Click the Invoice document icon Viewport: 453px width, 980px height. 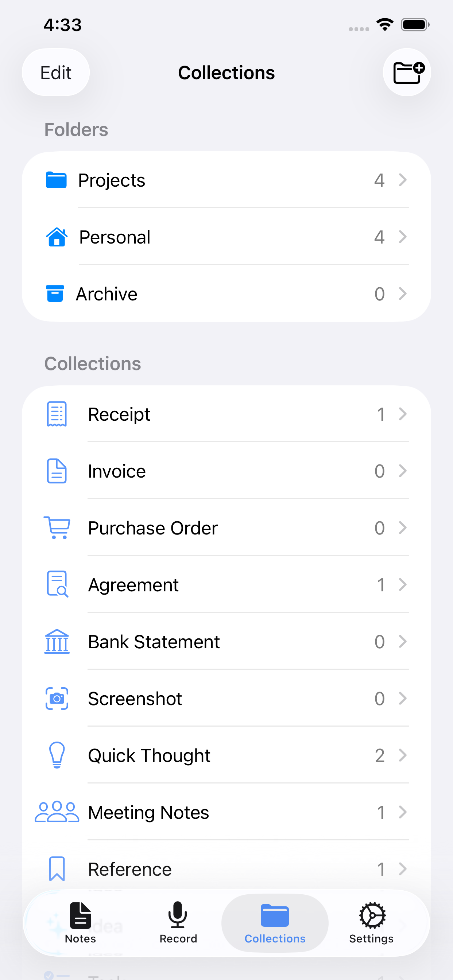[x=57, y=471]
